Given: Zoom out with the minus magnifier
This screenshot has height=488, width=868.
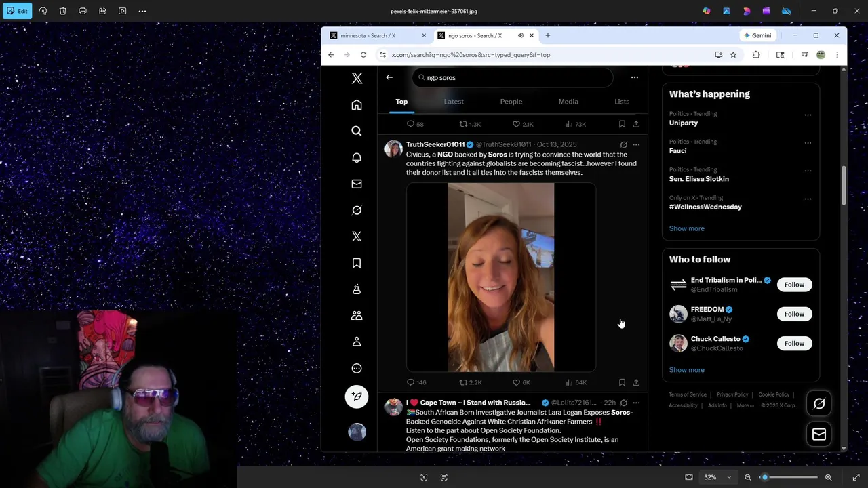Looking at the screenshot, I should (748, 477).
